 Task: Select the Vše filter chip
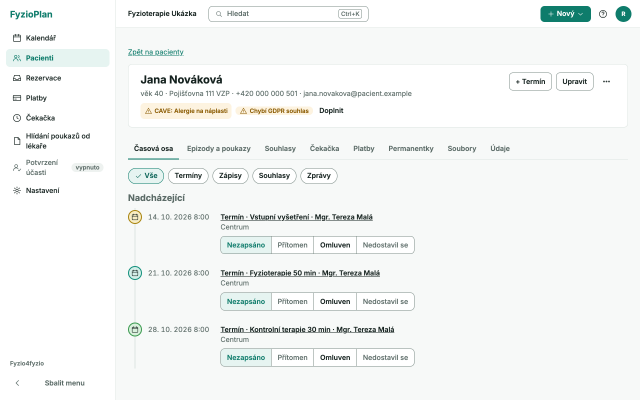(x=146, y=176)
